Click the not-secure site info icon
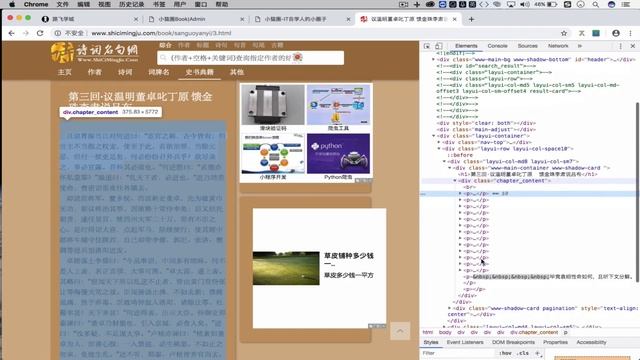This screenshot has width=640, height=360. click(x=58, y=33)
